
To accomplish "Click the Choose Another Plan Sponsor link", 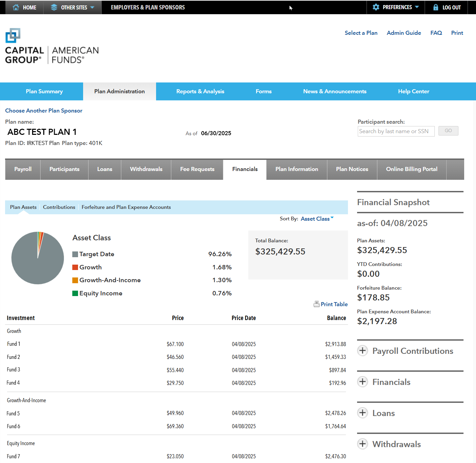I will 44,111.
